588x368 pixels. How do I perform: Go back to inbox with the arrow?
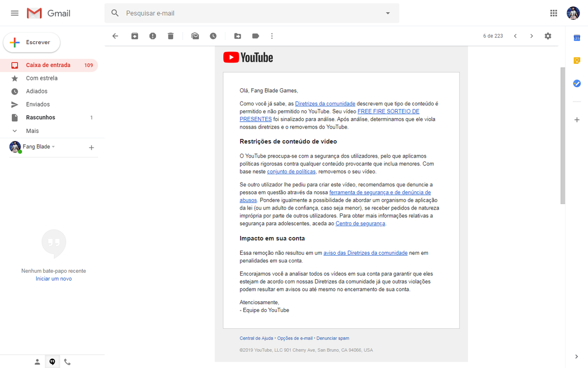[115, 36]
